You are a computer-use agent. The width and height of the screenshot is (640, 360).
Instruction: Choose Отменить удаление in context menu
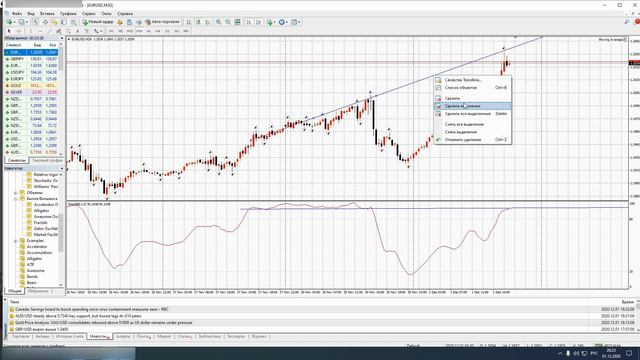point(472,140)
